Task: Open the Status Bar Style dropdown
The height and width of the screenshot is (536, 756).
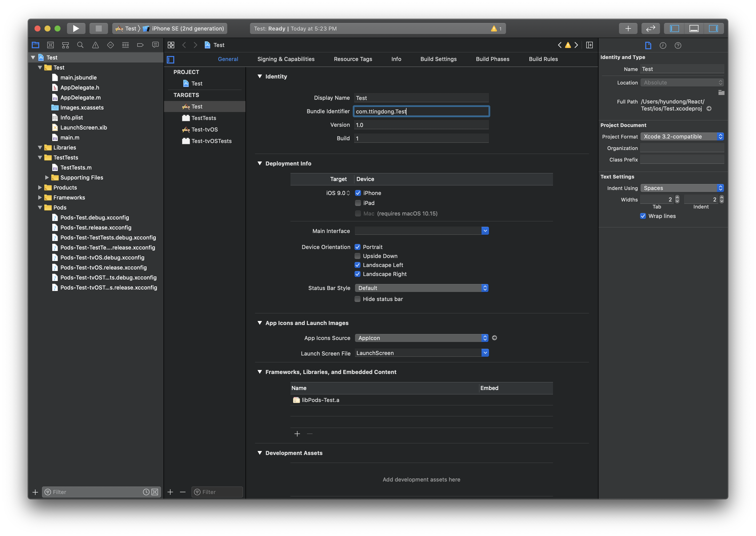Action: pos(421,288)
